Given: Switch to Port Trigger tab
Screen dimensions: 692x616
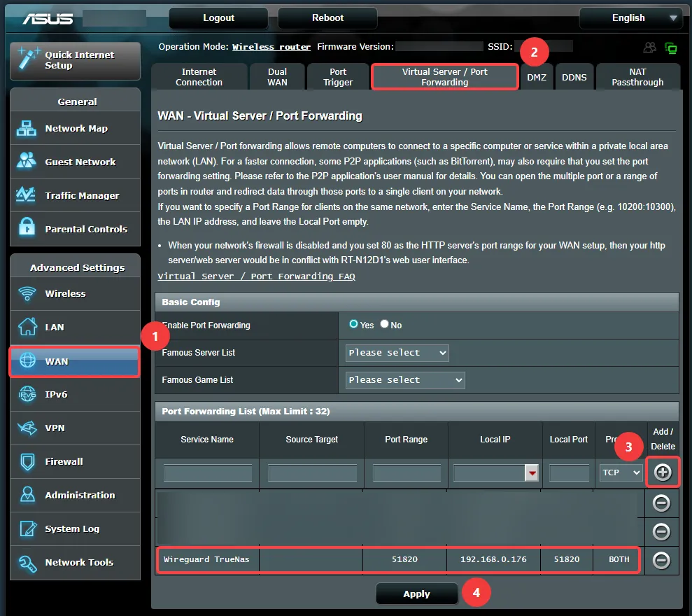Looking at the screenshot, I should coord(338,77).
